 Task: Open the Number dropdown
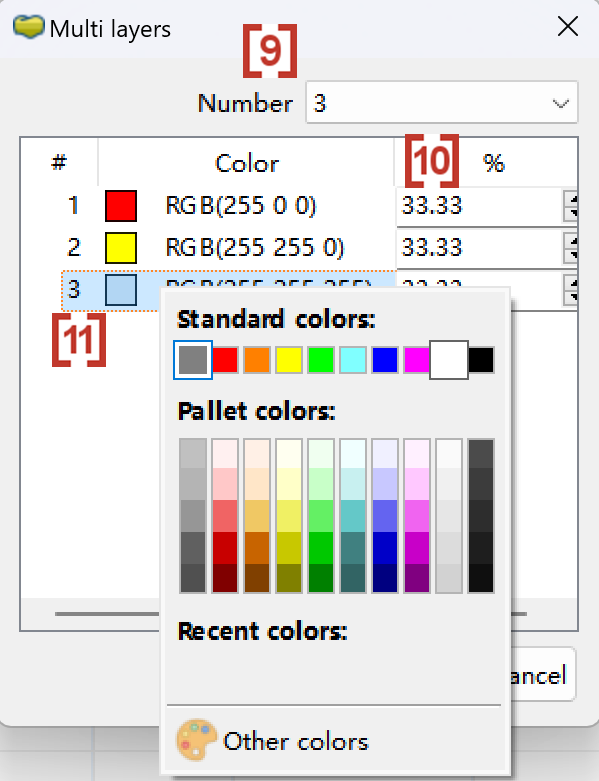coord(442,103)
